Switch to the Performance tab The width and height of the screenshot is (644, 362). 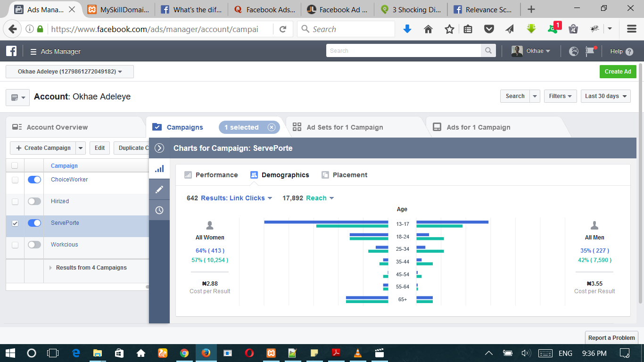pyautogui.click(x=211, y=175)
